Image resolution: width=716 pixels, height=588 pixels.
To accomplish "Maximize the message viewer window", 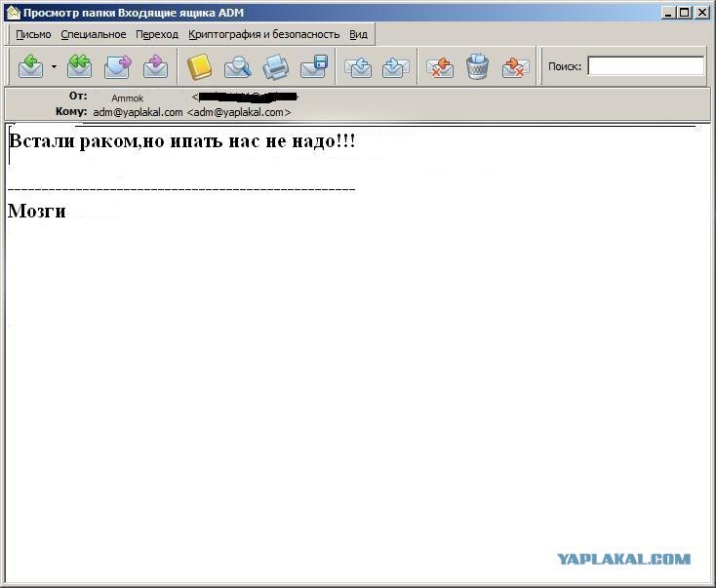I will pyautogui.click(x=684, y=13).
